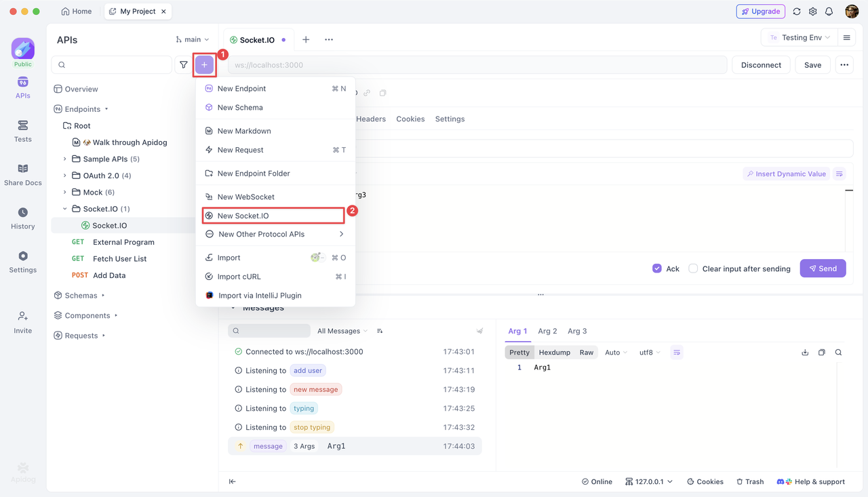Open Help & support link
The height and width of the screenshot is (497, 868).
coord(811,481)
